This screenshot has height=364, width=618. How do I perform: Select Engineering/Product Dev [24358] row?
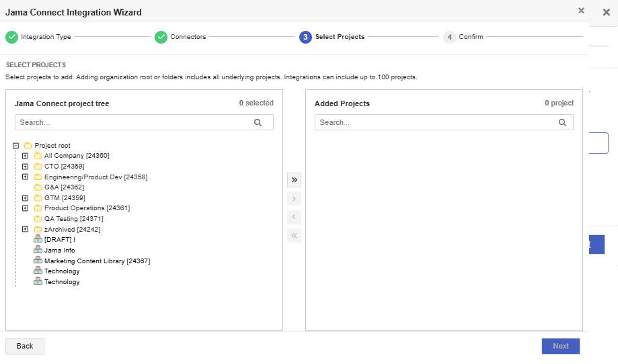coord(95,177)
